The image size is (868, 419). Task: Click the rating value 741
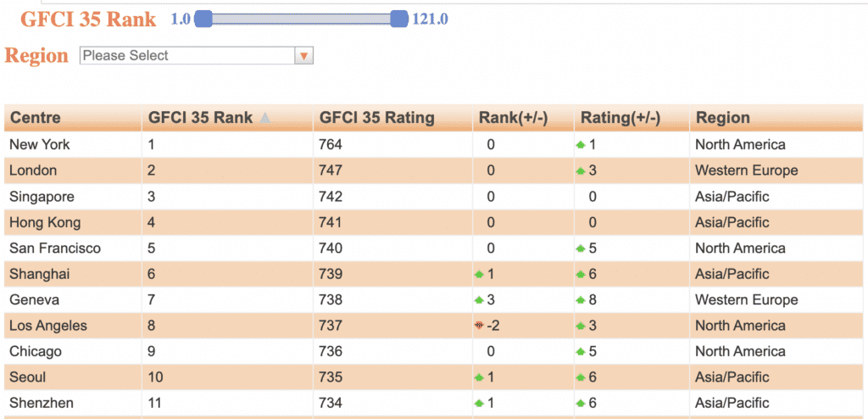[331, 223]
